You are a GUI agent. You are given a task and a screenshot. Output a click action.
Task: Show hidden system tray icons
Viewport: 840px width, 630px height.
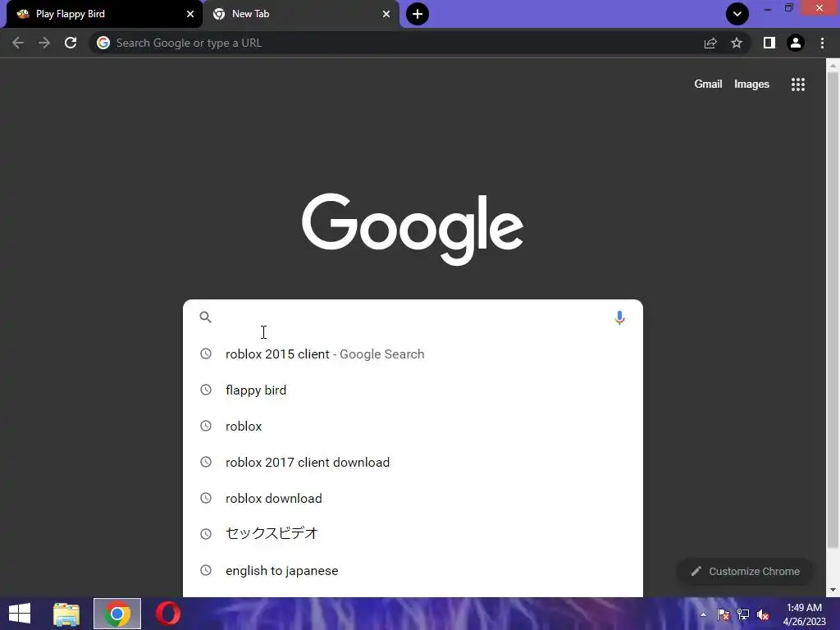point(703,614)
